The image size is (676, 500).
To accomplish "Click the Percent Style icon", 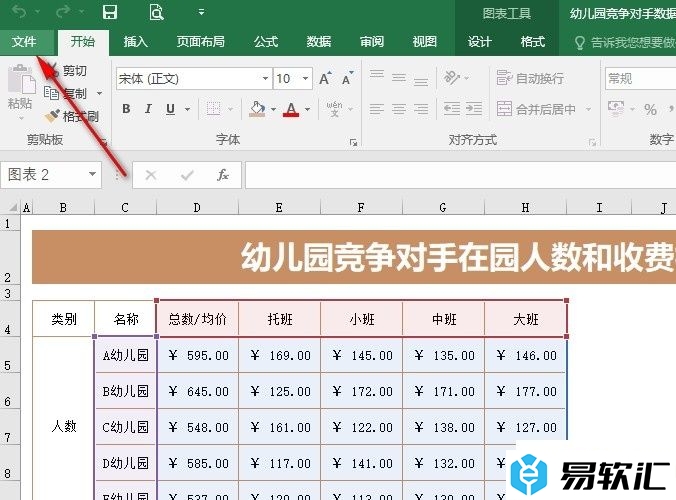I will point(650,109).
